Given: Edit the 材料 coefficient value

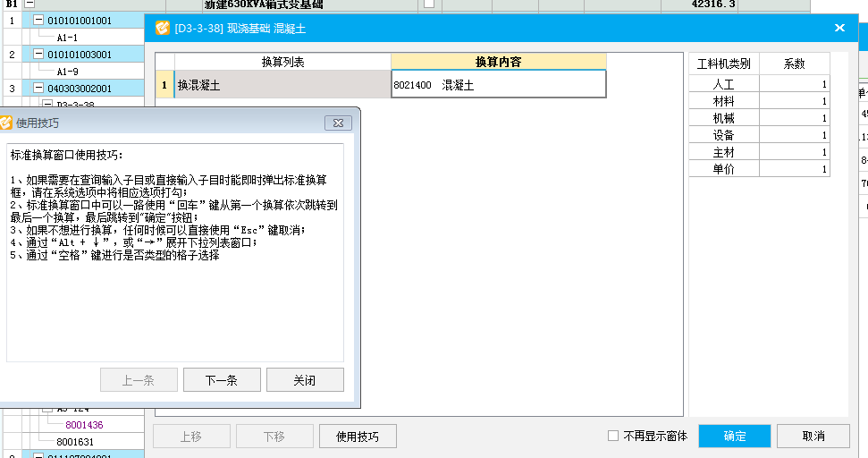Looking at the screenshot, I should click(x=795, y=101).
